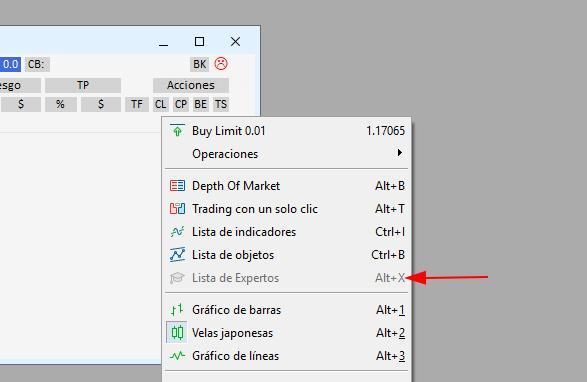The image size is (587, 382).
Task: Choose Depth Of Market menu entry
Action: [x=287, y=186]
